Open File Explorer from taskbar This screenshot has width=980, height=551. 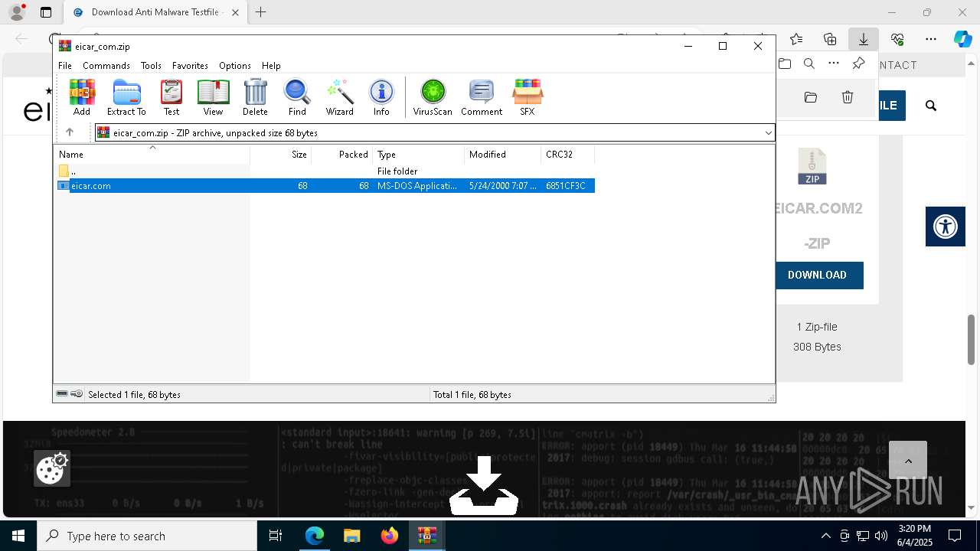click(352, 536)
